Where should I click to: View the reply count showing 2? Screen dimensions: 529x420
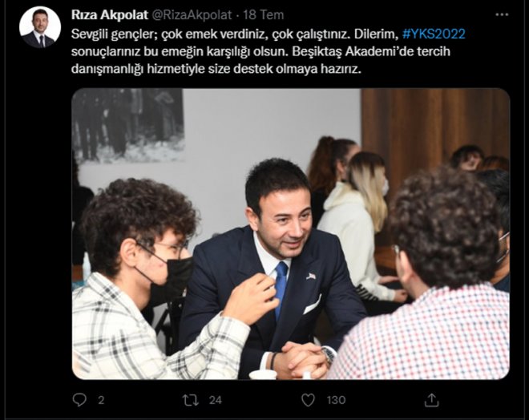(101, 400)
